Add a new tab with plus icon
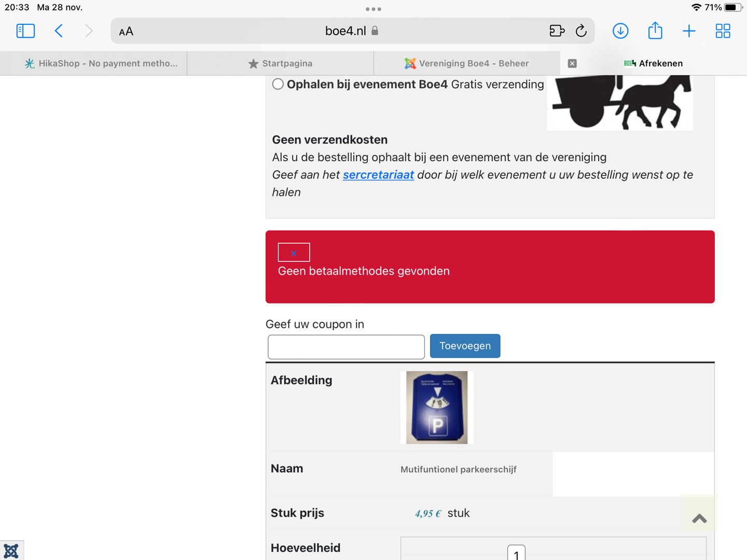747x560 pixels. pyautogui.click(x=689, y=31)
